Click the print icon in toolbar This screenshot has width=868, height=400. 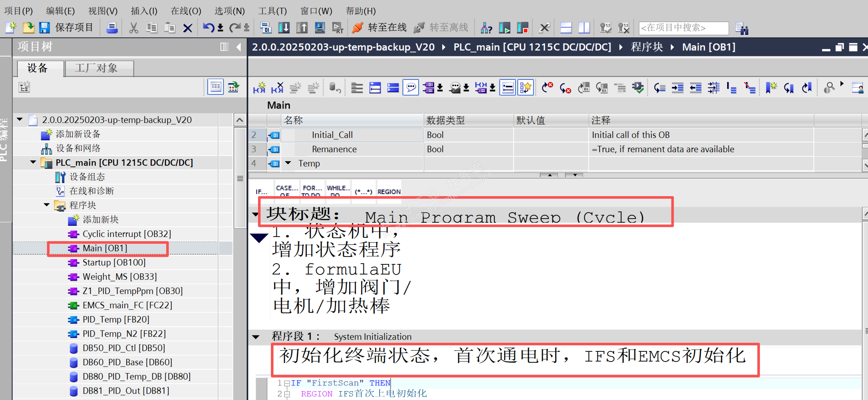point(112,28)
